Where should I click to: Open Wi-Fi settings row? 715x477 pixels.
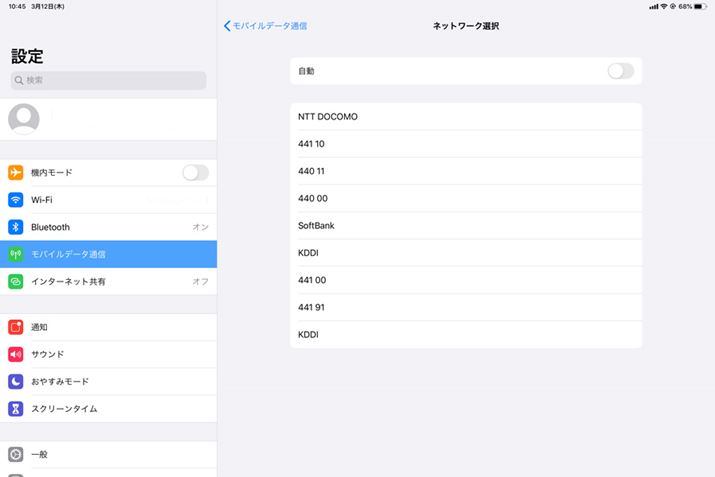coord(109,200)
